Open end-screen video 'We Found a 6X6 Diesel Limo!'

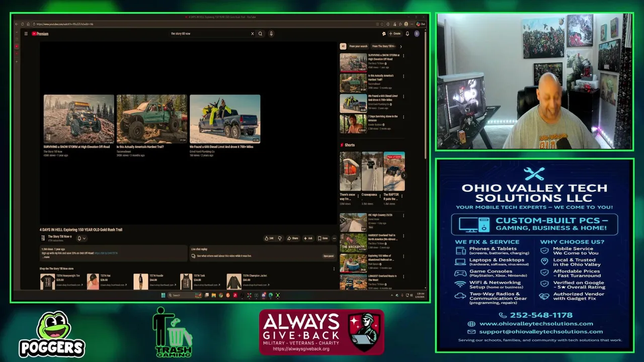click(225, 119)
